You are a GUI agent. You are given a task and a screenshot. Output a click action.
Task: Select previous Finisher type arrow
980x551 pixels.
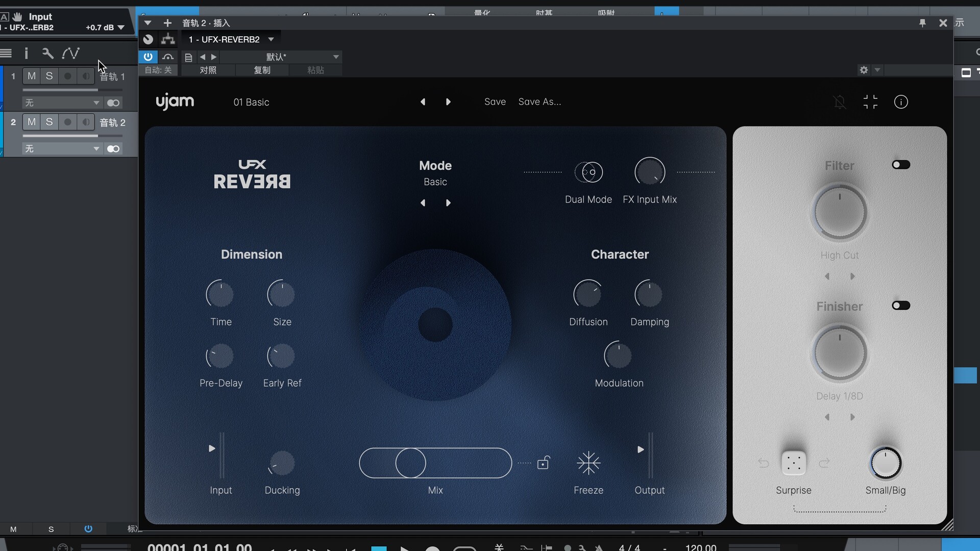point(827,417)
